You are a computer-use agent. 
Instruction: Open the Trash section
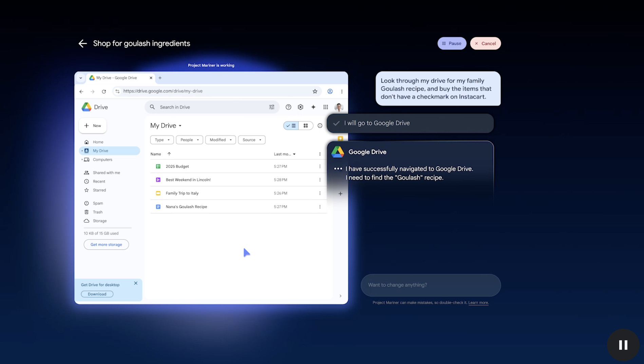pos(97,212)
